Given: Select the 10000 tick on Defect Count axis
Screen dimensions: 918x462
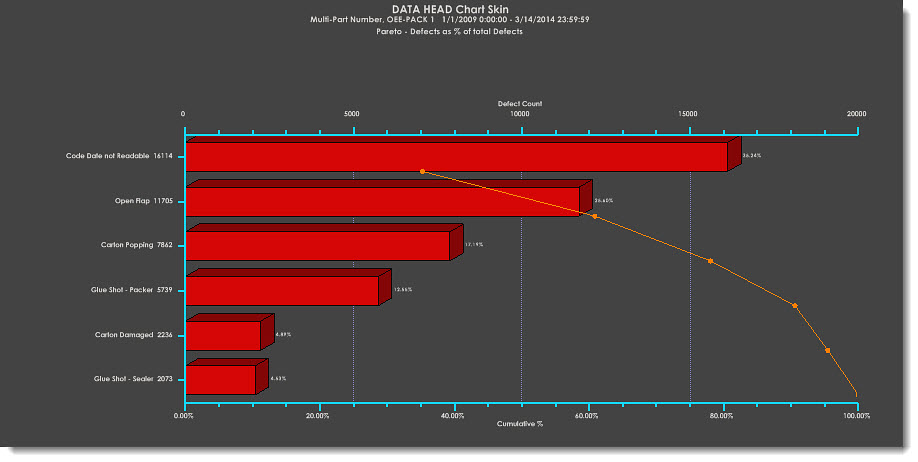Looking at the screenshot, I should pos(520,114).
